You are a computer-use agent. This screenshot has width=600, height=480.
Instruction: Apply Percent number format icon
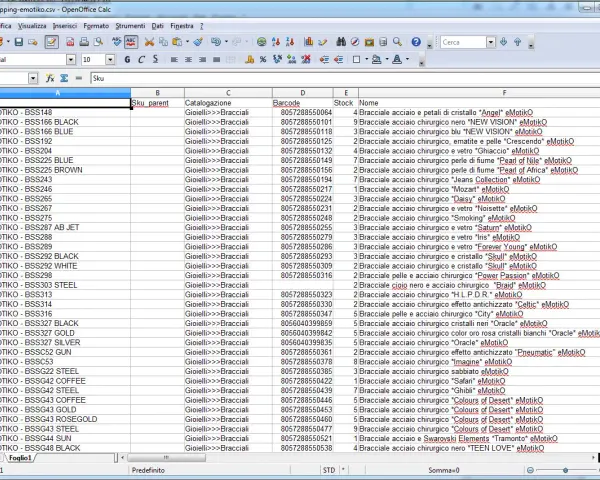pyautogui.click(x=263, y=59)
